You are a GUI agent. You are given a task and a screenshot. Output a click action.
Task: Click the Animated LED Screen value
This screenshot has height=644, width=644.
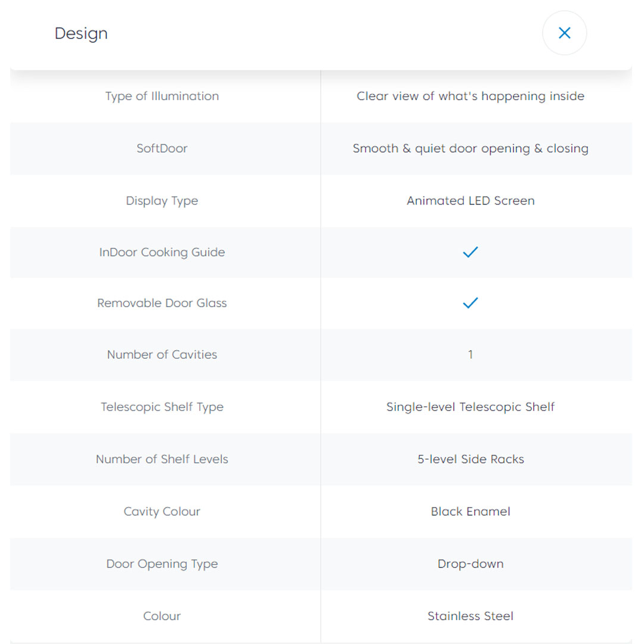point(470,201)
